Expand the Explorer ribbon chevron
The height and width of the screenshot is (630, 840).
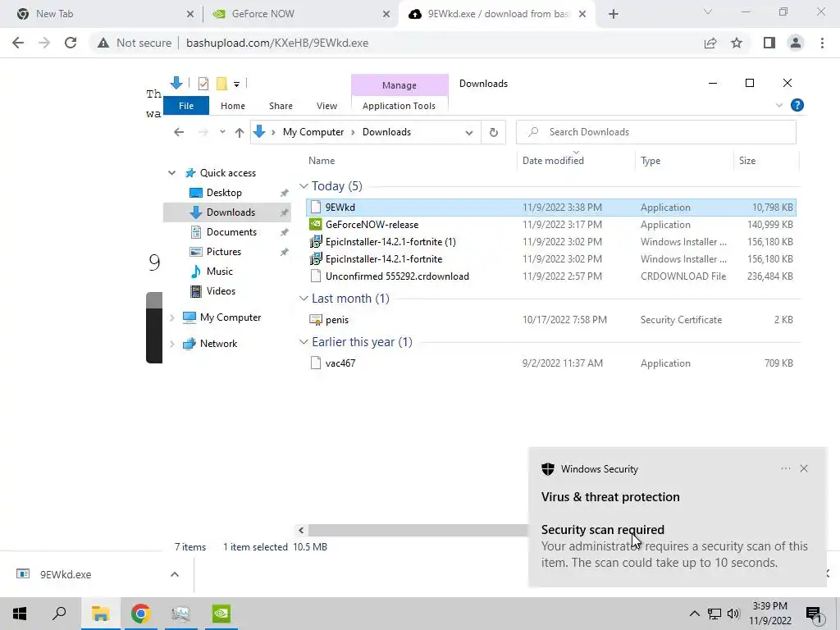pos(779,106)
